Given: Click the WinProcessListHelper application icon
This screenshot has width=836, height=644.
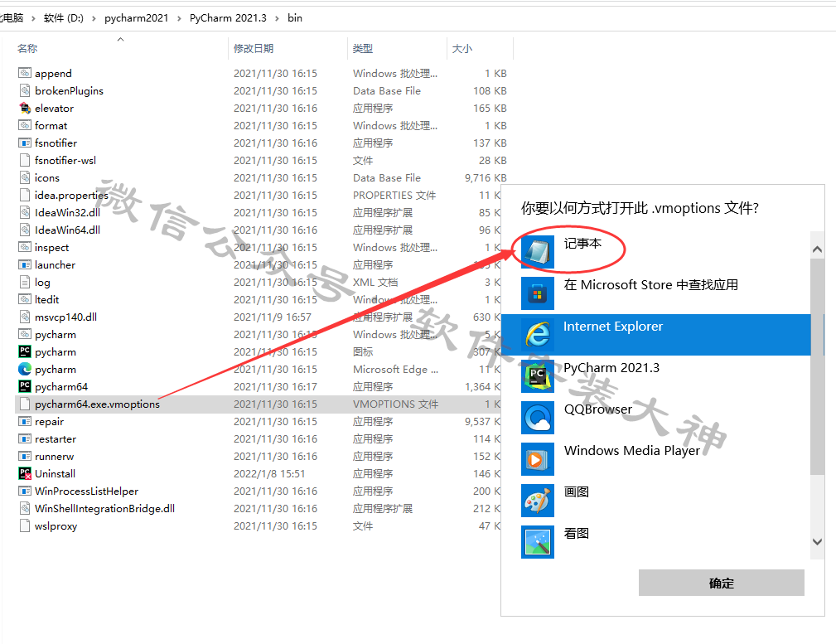Looking at the screenshot, I should (25, 491).
